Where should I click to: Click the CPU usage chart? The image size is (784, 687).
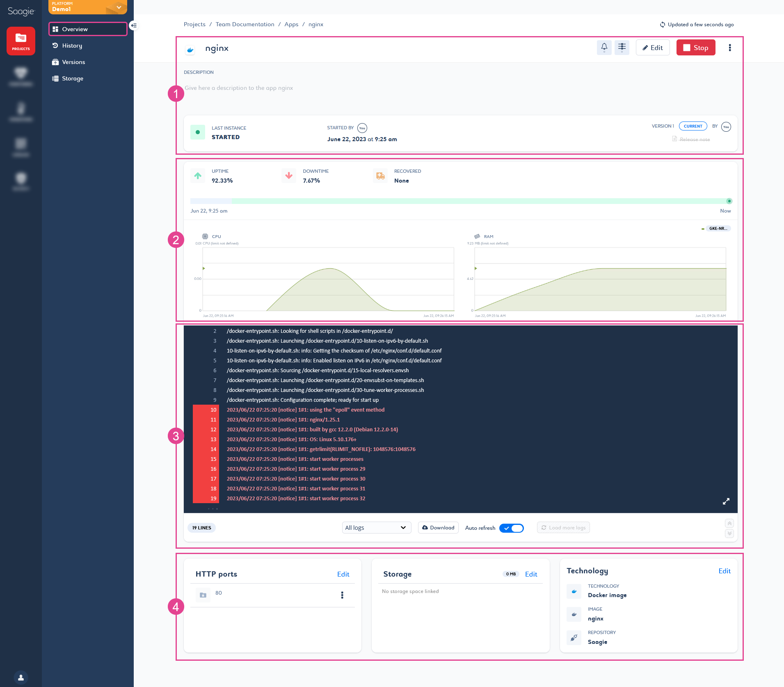[328, 279]
